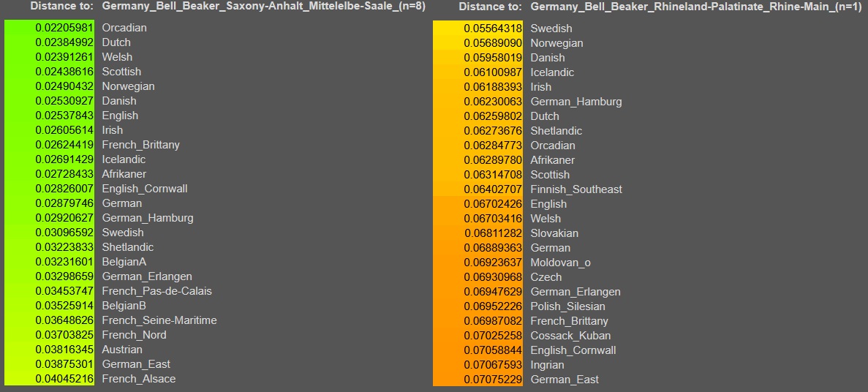Select Shetlandic in the Rhine-Main list
868x392 pixels.
(556, 131)
